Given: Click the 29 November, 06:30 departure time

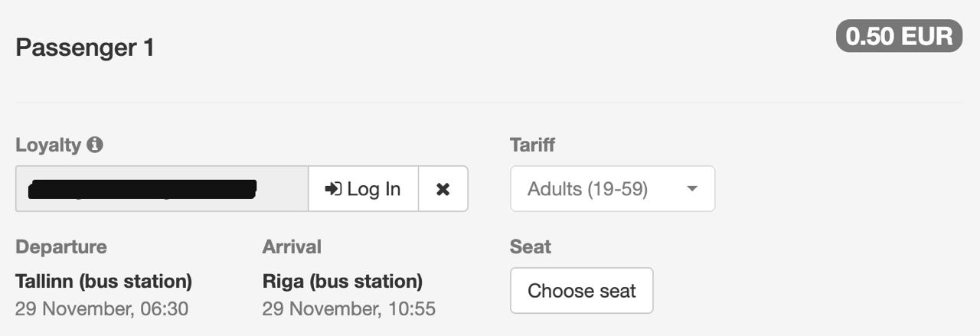Looking at the screenshot, I should (x=102, y=309).
